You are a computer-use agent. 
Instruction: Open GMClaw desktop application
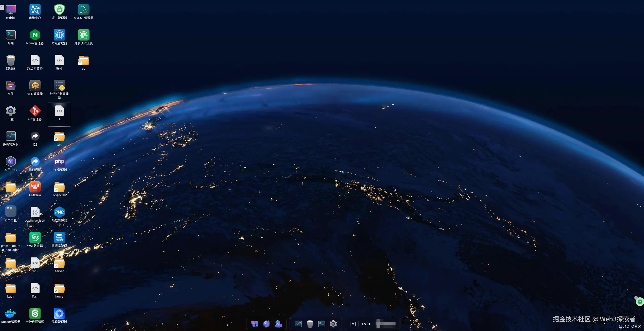pyautogui.click(x=35, y=187)
